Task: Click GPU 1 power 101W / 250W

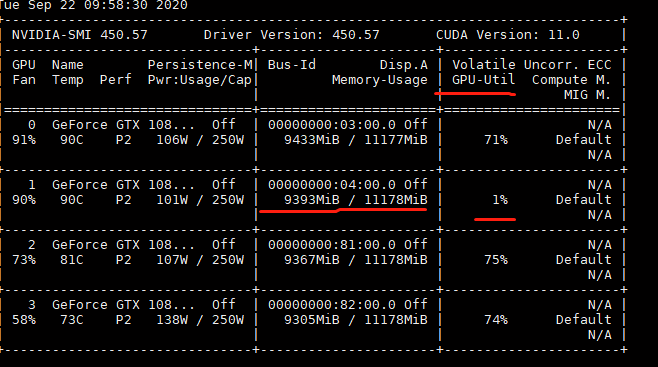Action: tap(200, 200)
